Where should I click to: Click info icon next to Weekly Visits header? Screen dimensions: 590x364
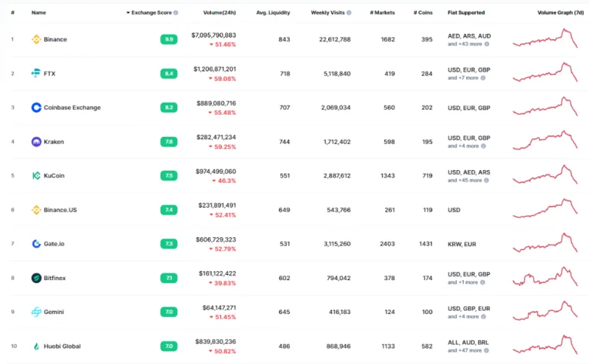tap(349, 13)
